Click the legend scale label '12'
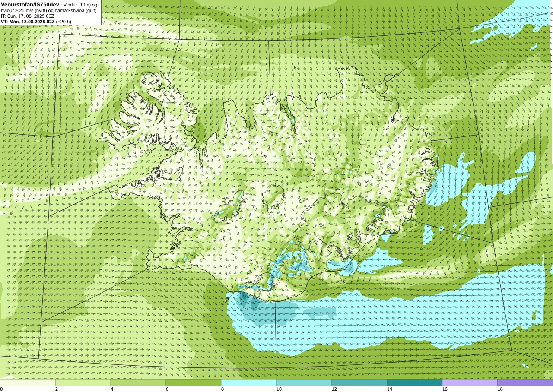553x392 pixels. 334,389
